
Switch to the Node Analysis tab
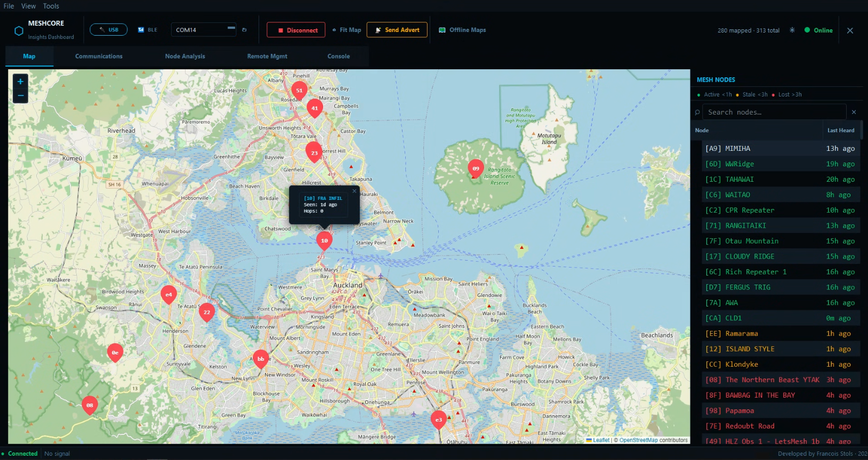pyautogui.click(x=185, y=56)
